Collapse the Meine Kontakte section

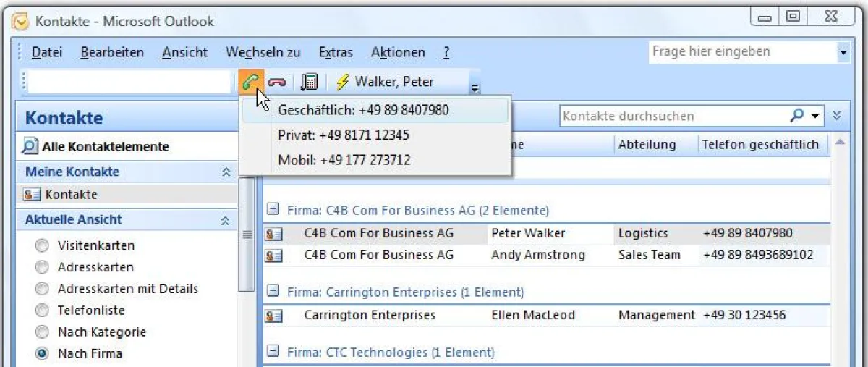click(226, 172)
